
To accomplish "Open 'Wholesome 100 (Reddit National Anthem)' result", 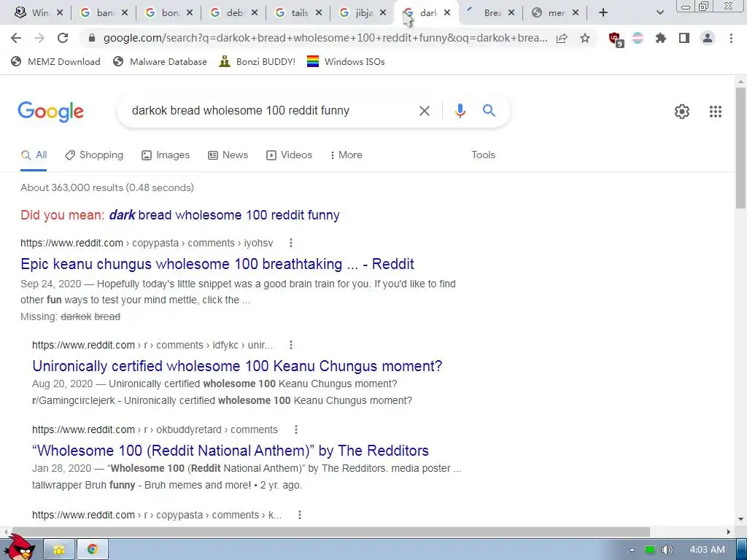I will pos(231,451).
